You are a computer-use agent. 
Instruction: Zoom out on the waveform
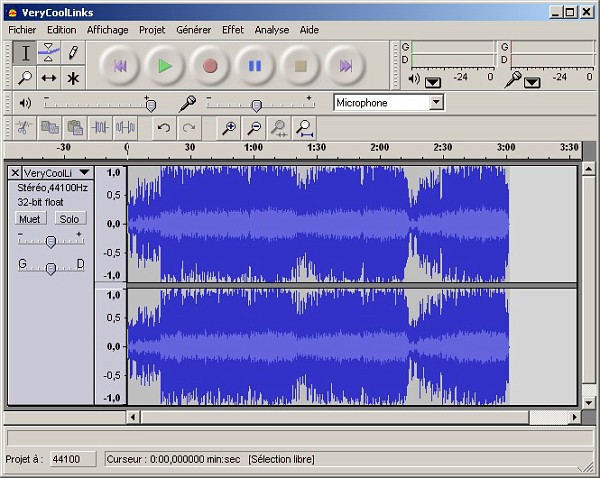pos(254,128)
